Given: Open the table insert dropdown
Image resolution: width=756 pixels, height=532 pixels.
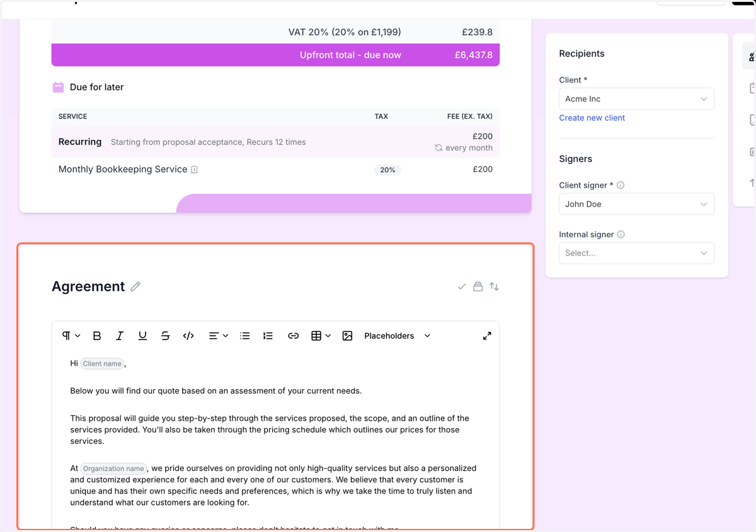Looking at the screenshot, I should [x=321, y=336].
